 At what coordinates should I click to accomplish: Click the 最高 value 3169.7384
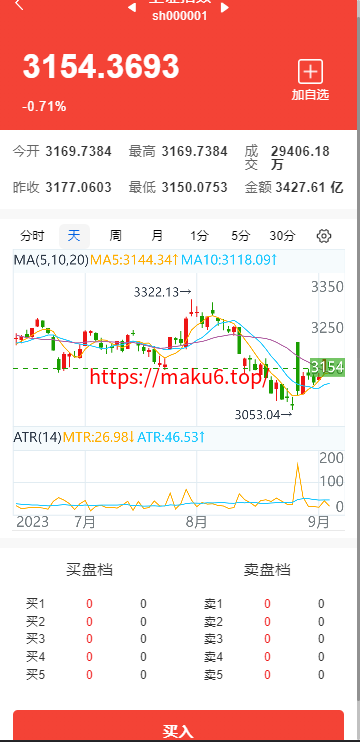pyautogui.click(x=194, y=151)
